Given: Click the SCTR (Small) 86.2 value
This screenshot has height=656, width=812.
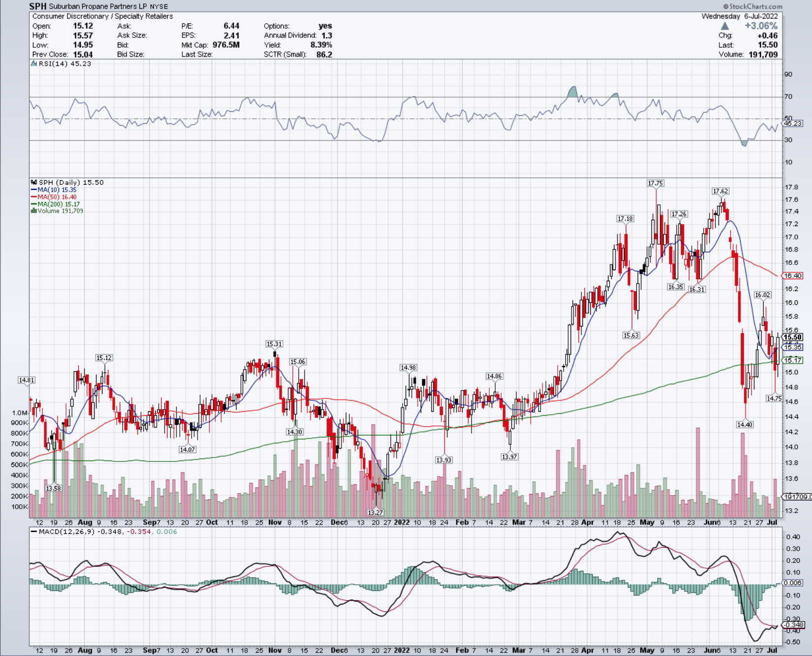Looking at the screenshot, I should click(x=324, y=55).
